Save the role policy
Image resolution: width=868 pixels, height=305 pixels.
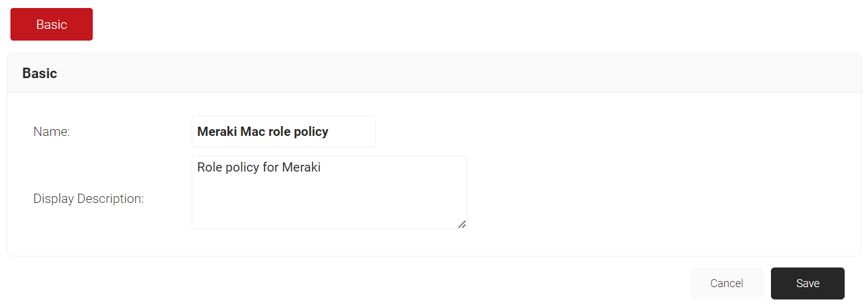pos(807,283)
